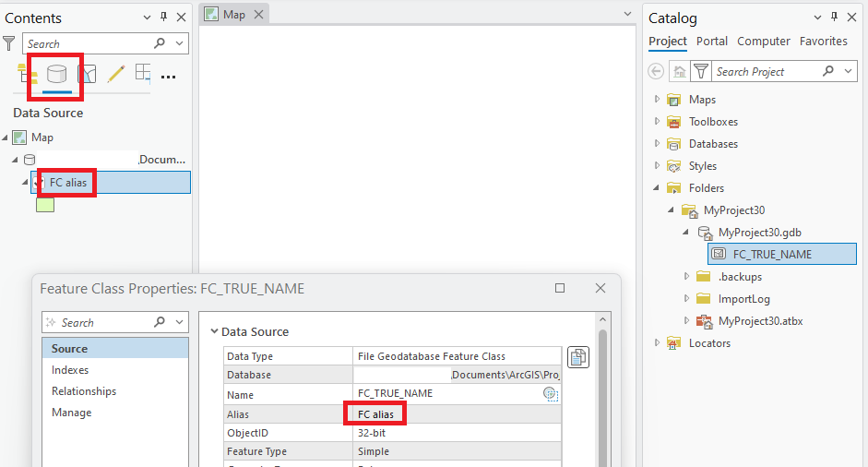Switch to the Map view tab
The width and height of the screenshot is (868, 467).
[x=234, y=15]
